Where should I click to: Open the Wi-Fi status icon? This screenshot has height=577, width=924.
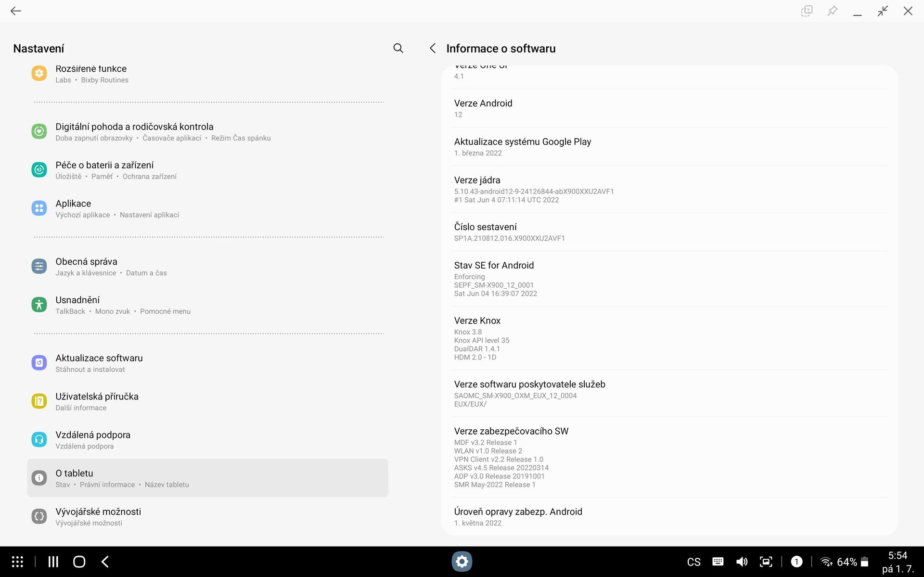[x=827, y=561]
